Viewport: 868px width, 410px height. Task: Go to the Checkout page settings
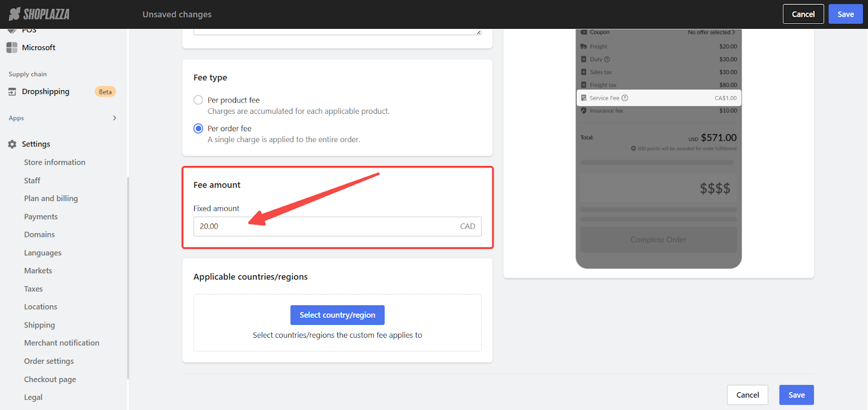point(50,380)
